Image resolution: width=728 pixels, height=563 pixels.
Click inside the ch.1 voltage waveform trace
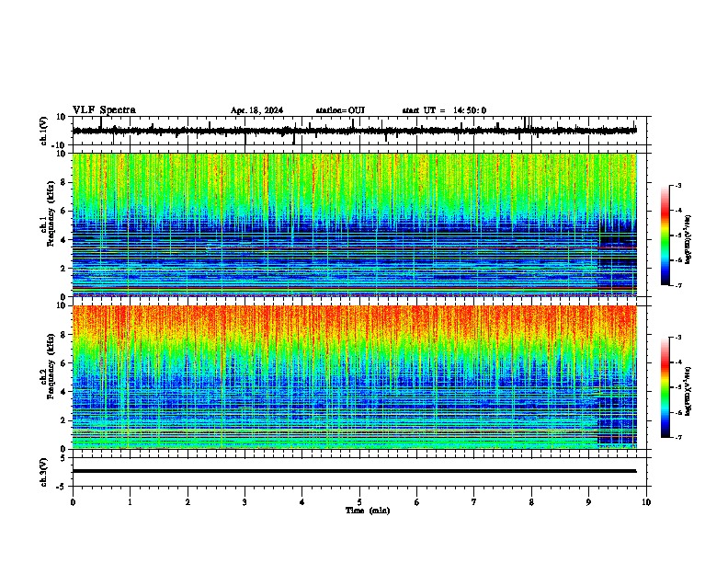pyautogui.click(x=354, y=131)
